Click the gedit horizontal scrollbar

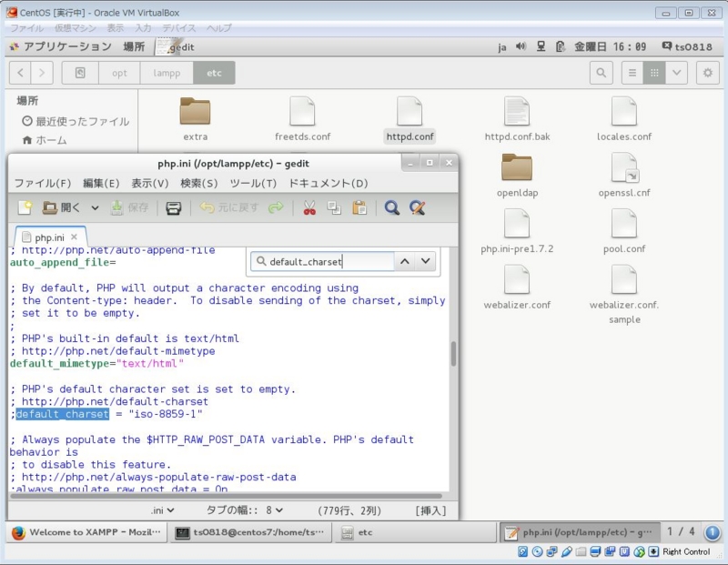tap(226, 495)
